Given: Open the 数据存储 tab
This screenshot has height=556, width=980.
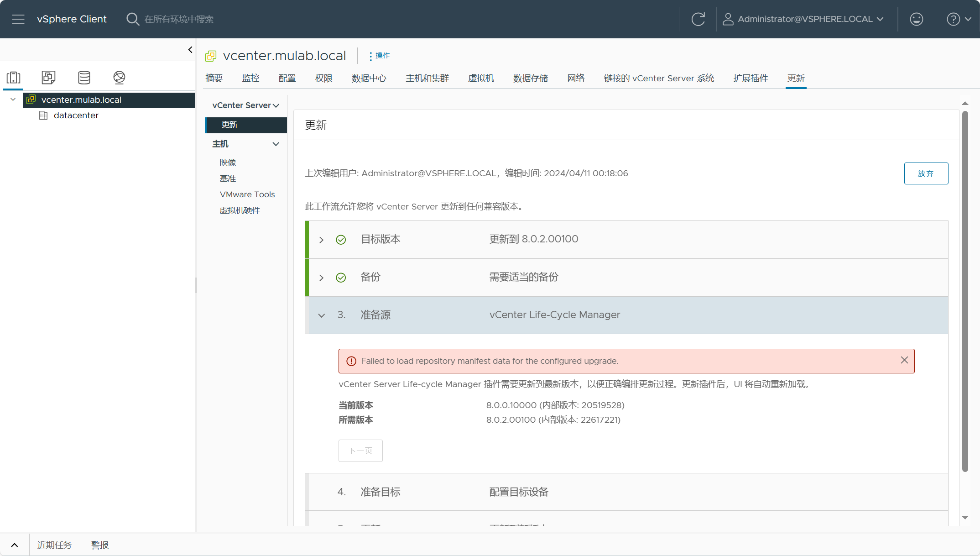Looking at the screenshot, I should 531,78.
